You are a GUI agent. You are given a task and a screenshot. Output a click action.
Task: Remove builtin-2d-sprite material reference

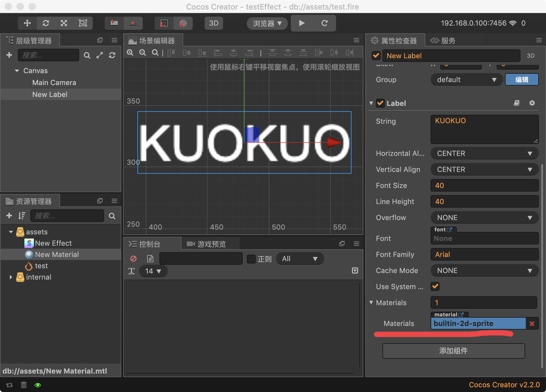click(532, 324)
